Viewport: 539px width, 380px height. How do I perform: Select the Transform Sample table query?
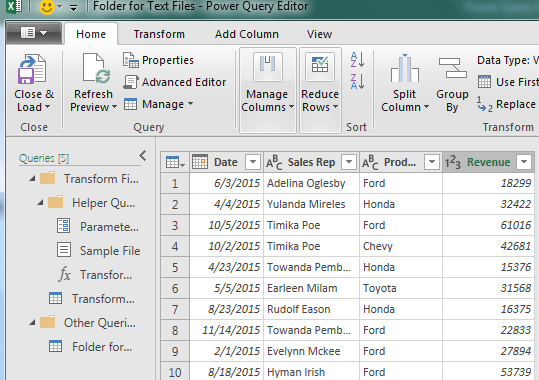tap(92, 298)
